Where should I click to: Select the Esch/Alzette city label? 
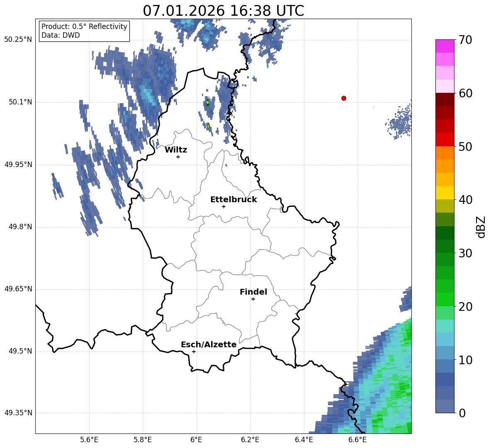(209, 344)
